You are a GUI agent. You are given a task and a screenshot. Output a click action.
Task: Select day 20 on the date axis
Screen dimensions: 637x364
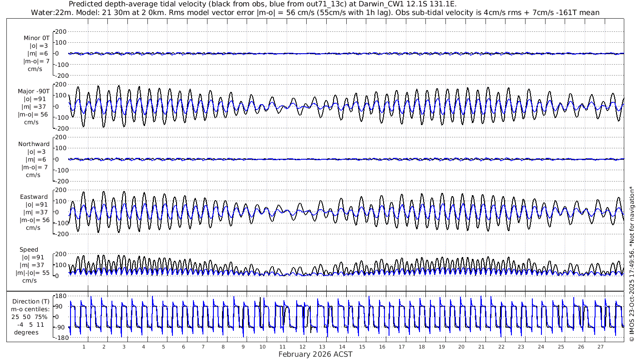[461, 347]
